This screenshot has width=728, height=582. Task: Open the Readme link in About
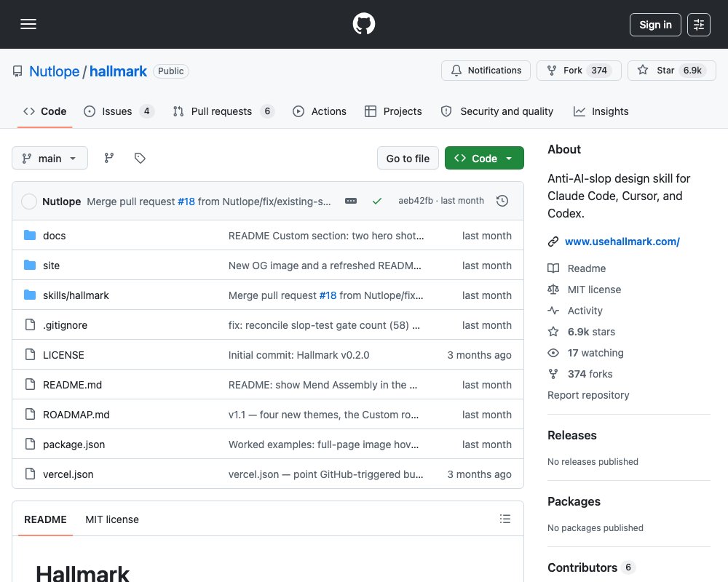tap(577, 268)
